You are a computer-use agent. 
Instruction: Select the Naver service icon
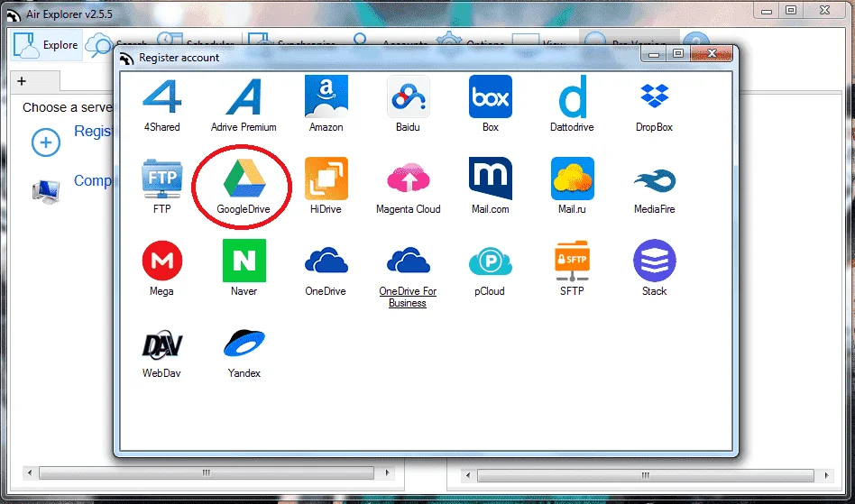(244, 261)
